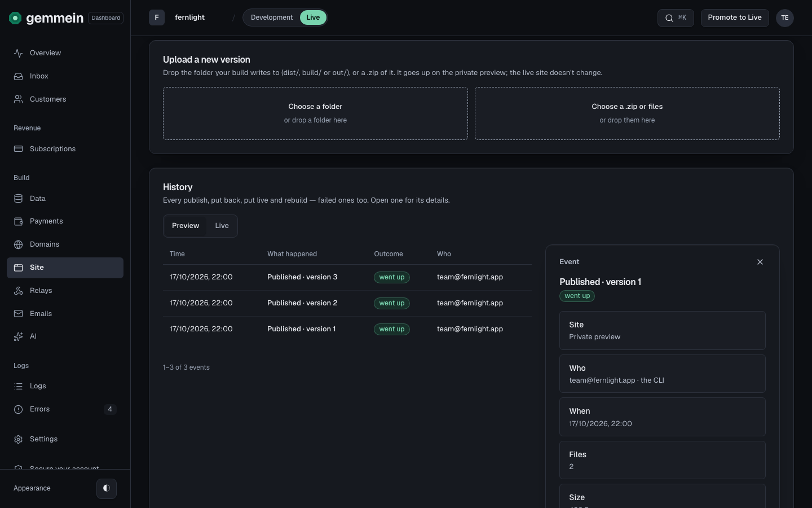The height and width of the screenshot is (508, 812).
Task: Go to Overview page
Action: [x=65, y=53]
